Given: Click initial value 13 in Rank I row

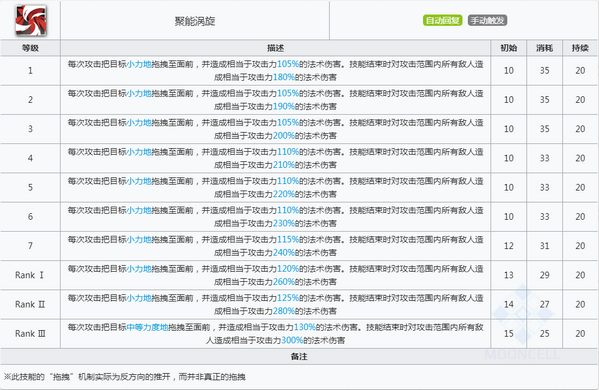Looking at the screenshot, I should 508,275.
